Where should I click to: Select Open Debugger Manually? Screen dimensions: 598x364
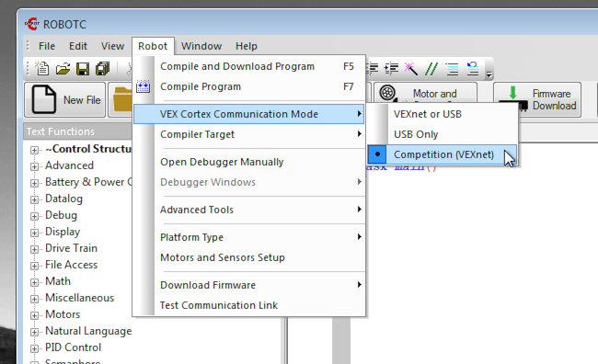point(249,162)
